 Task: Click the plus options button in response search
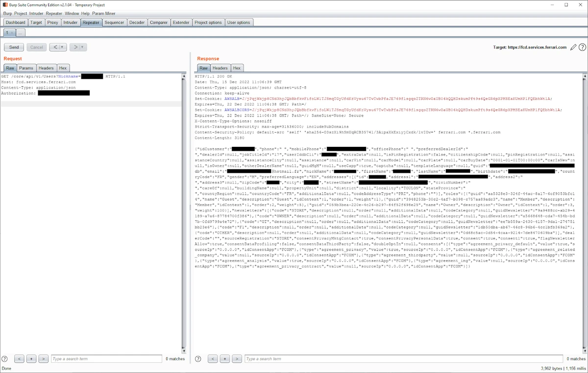224,359
